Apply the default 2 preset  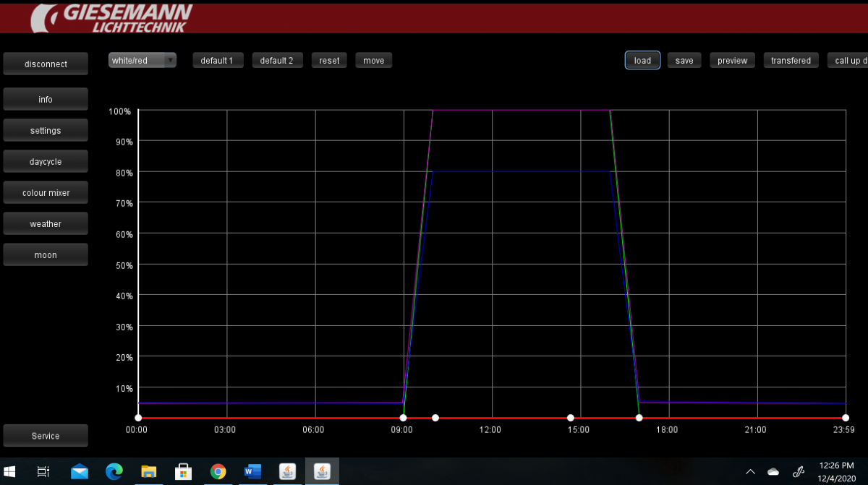click(277, 61)
